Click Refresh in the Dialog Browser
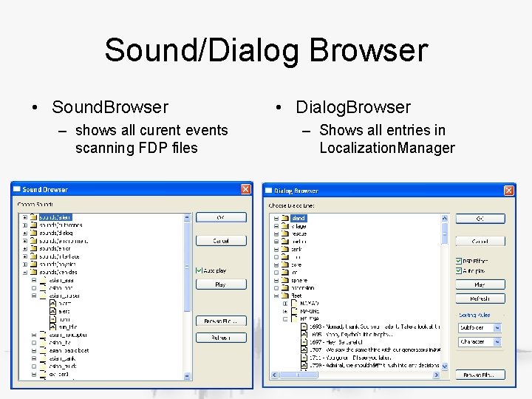 480,299
